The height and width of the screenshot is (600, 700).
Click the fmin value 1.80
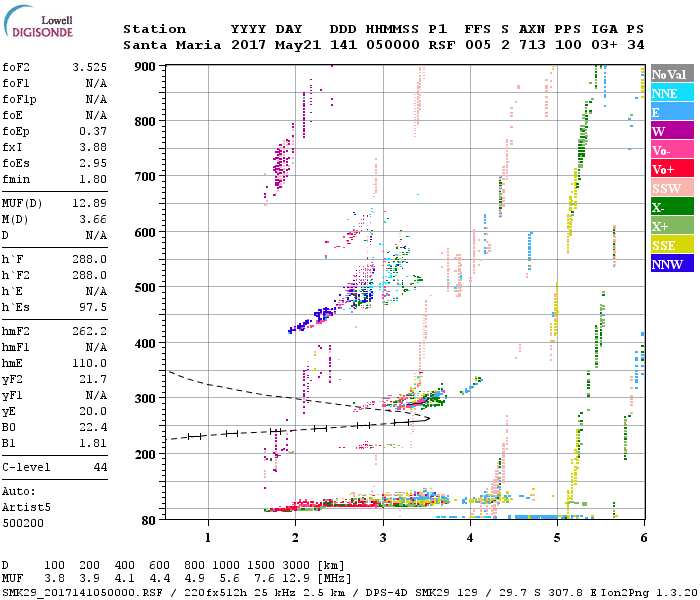[93, 179]
